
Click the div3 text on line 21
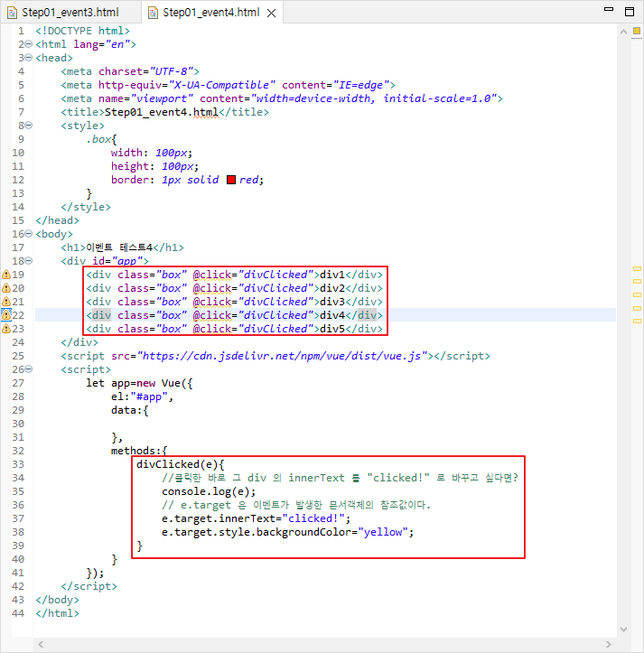pos(332,302)
